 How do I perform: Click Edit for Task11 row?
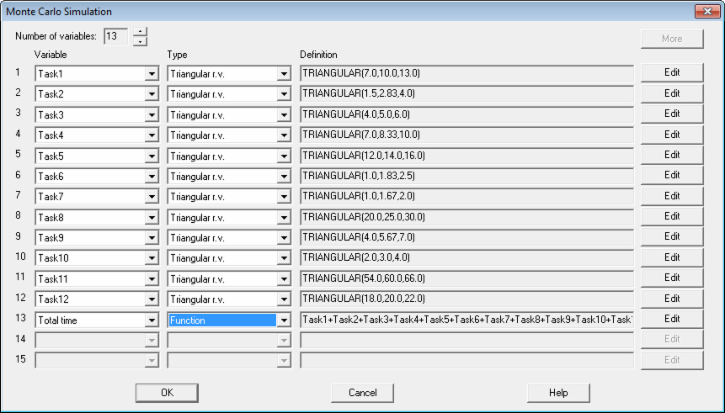tap(672, 278)
